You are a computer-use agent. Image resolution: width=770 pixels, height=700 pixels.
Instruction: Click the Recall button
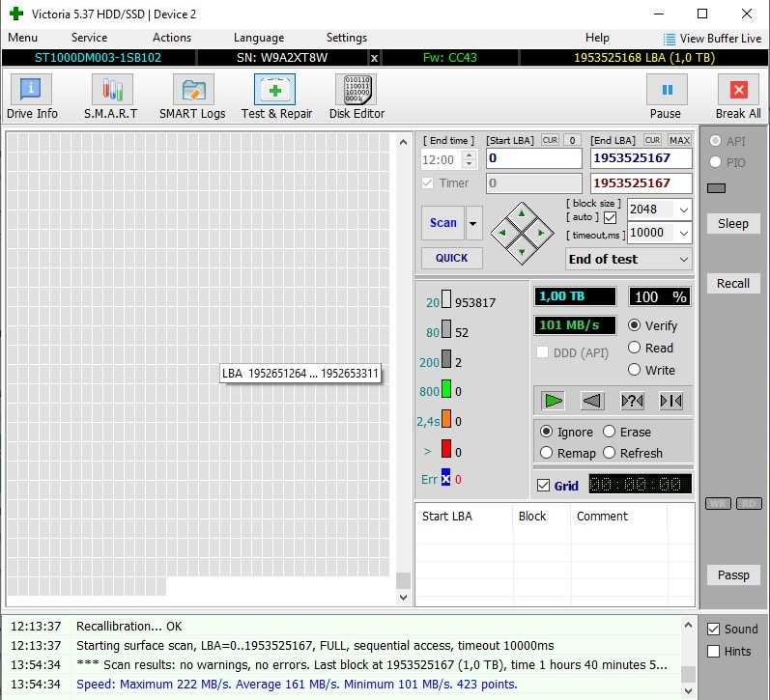pyautogui.click(x=733, y=284)
